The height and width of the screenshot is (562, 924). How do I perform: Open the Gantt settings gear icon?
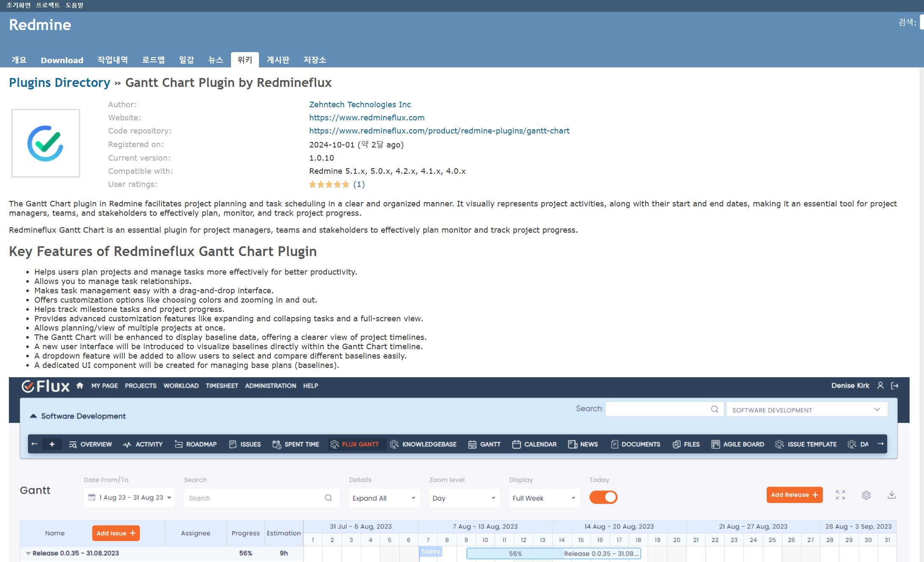[866, 495]
